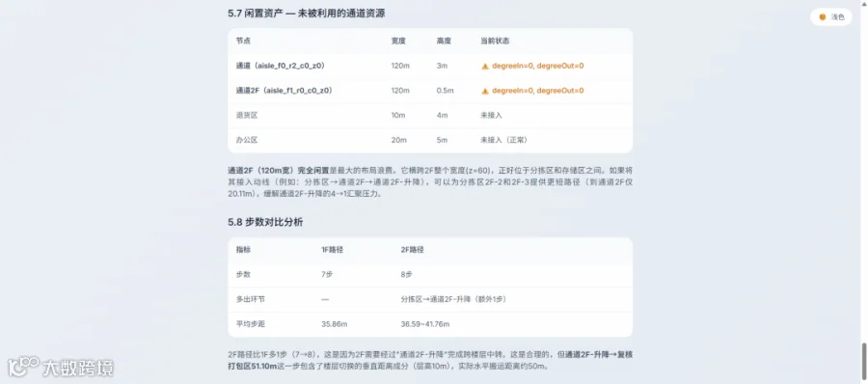
Task: Select heading 5.7 闲置资产 — 未被利用的通道资源
Action: [x=307, y=14]
